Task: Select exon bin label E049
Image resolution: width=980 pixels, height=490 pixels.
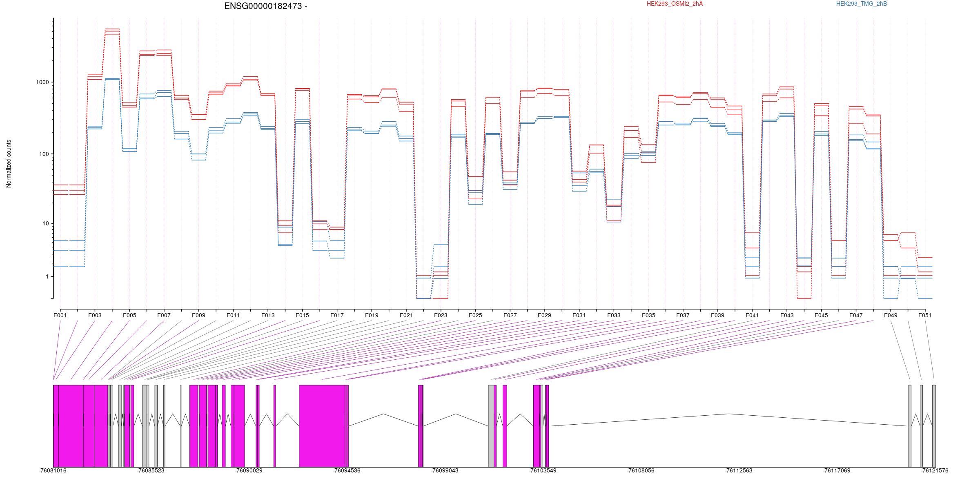Action: click(891, 315)
